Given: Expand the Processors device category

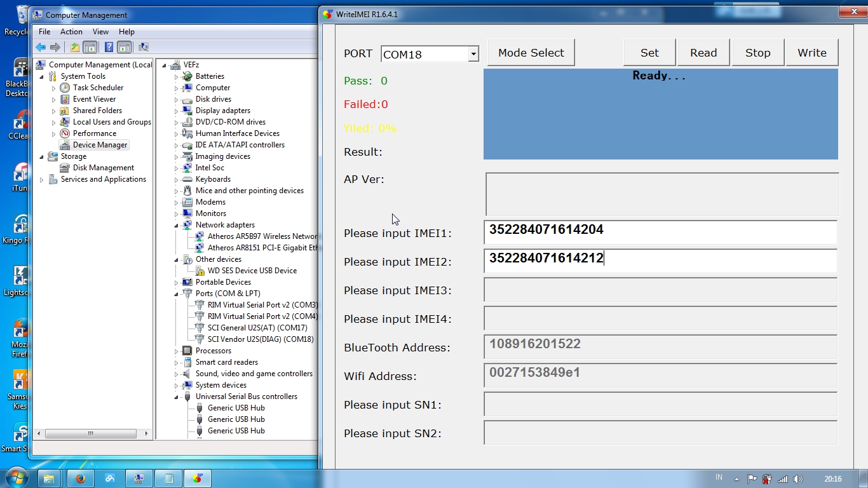Looking at the screenshot, I should pyautogui.click(x=177, y=351).
